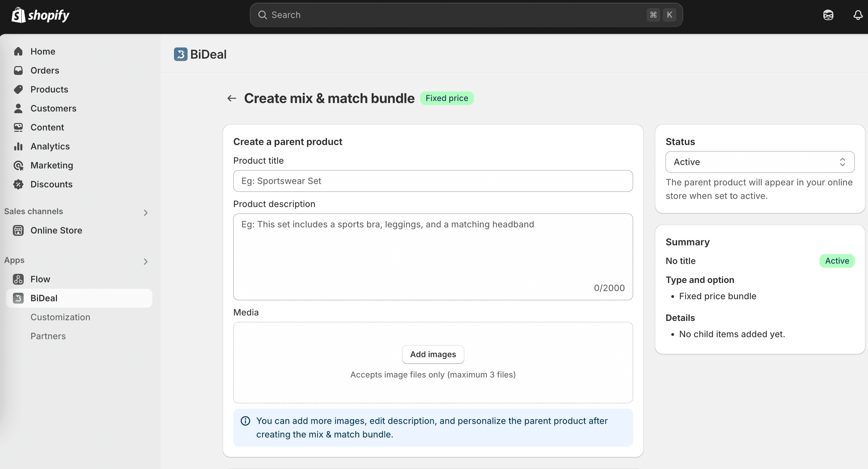
Task: Click the info icon in blue banner
Action: coord(245,421)
